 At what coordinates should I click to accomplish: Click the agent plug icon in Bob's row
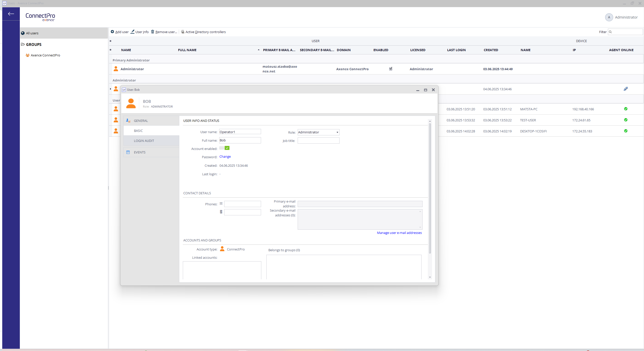tap(626, 89)
